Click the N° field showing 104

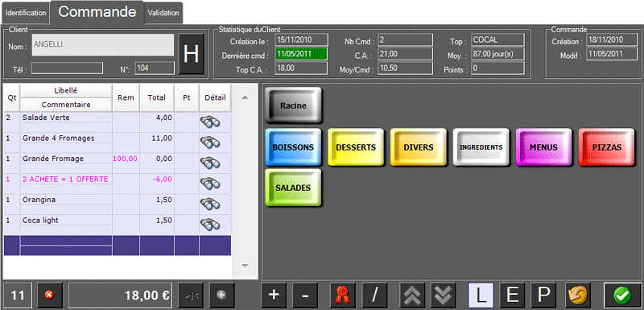pos(155,68)
